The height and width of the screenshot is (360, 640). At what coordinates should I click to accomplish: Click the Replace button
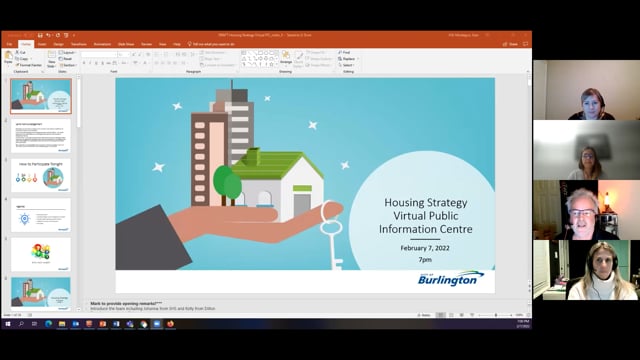347,59
